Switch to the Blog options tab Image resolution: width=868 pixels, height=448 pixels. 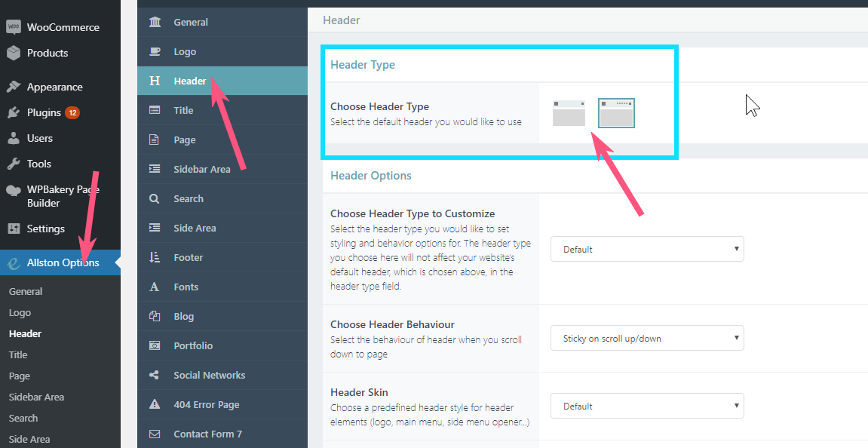tap(222, 316)
